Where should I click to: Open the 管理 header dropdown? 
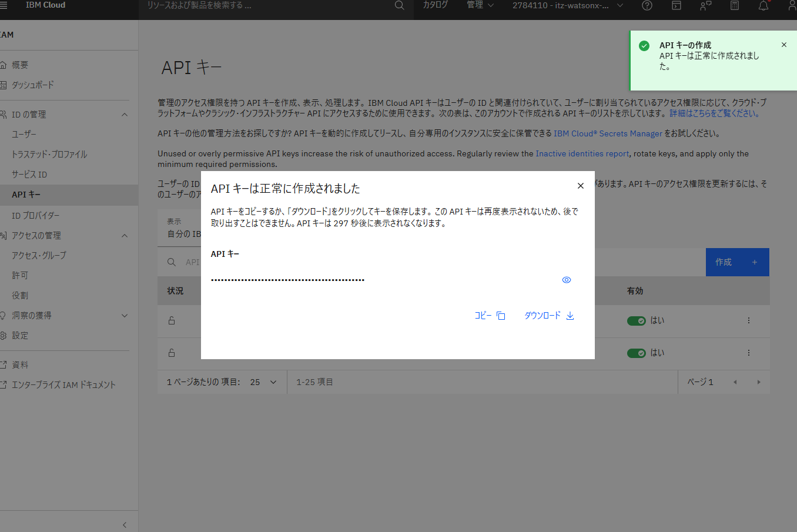coord(480,5)
